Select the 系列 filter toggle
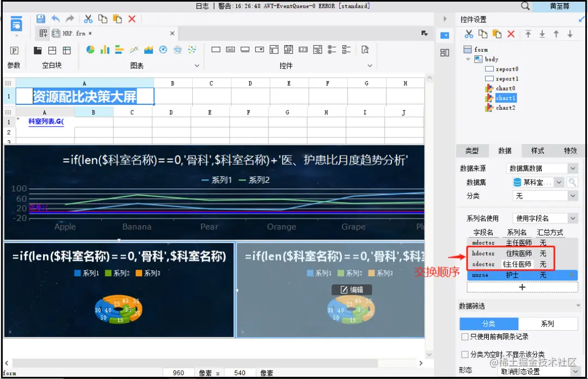Image resolution: width=588 pixels, height=379 pixels. pyautogui.click(x=548, y=324)
